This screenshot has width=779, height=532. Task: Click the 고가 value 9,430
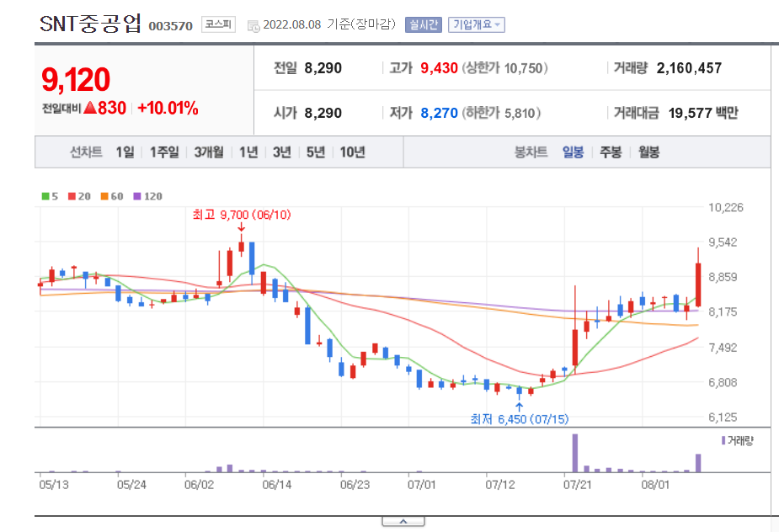click(439, 68)
